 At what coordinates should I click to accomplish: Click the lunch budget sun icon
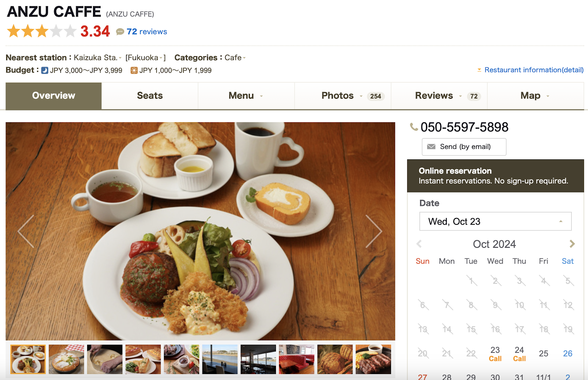[x=134, y=70]
